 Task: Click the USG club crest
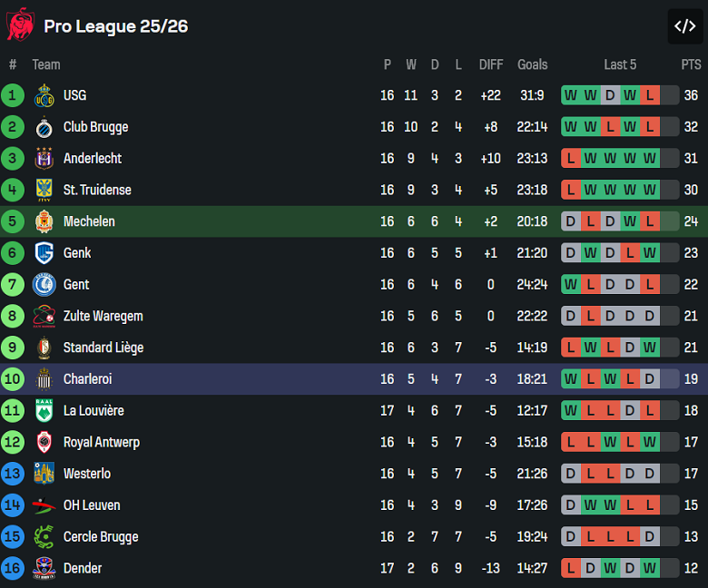pos(44,95)
